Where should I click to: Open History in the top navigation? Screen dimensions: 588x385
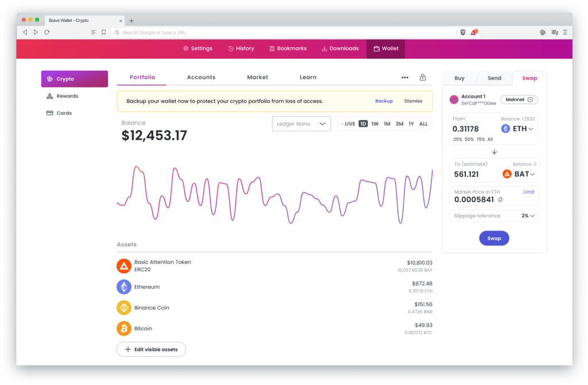[241, 48]
